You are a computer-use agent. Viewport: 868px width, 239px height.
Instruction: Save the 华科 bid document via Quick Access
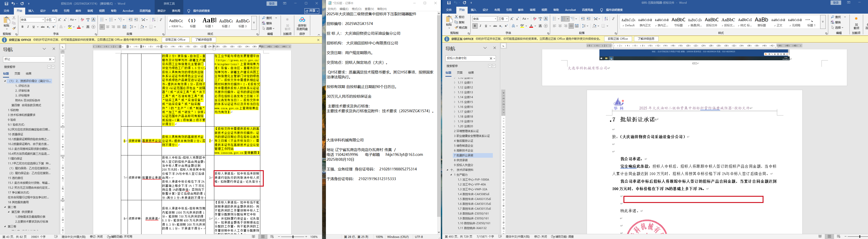click(449, 3)
